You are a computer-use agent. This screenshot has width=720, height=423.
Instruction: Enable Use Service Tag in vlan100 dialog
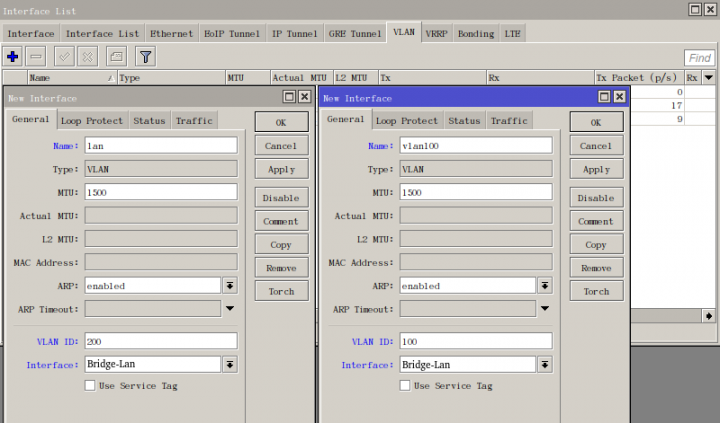[x=405, y=385]
